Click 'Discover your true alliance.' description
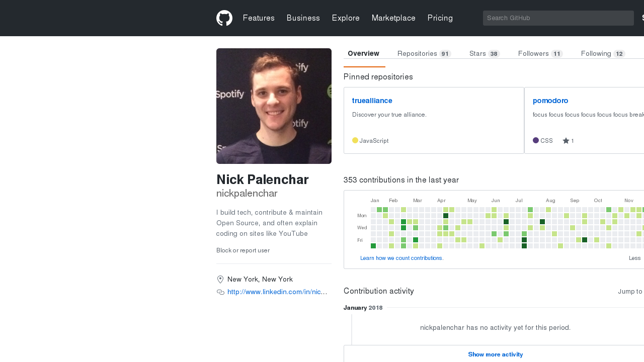 [389, 115]
